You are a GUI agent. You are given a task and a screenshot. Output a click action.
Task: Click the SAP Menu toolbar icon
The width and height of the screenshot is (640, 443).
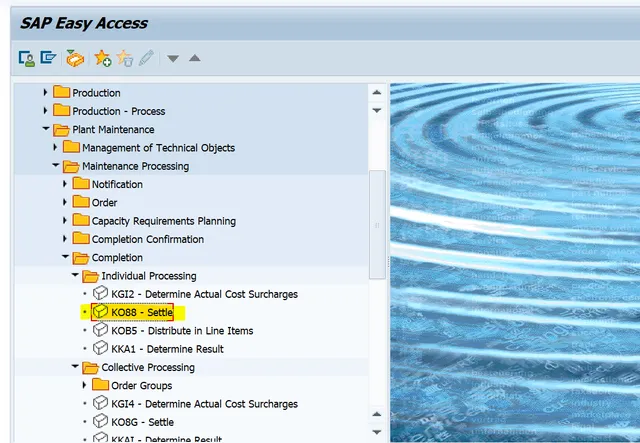click(48, 58)
